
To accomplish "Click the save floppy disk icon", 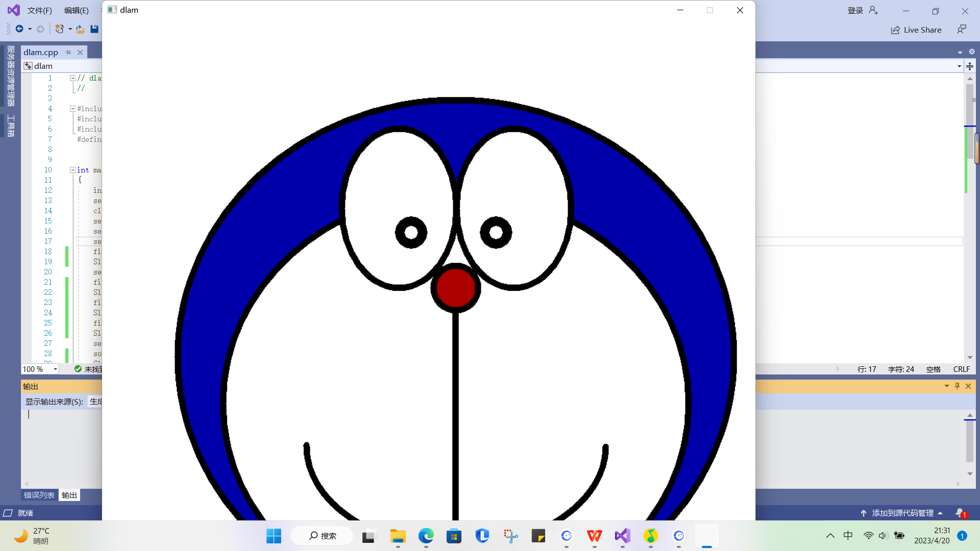I will coord(94,29).
